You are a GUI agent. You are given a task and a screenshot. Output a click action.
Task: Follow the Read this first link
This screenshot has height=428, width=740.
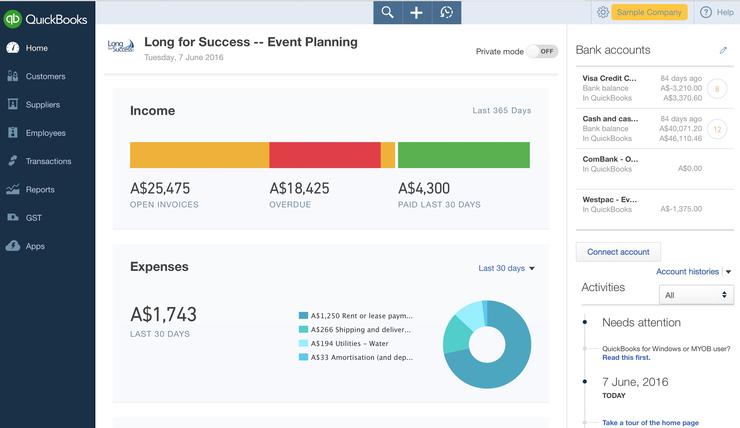626,358
